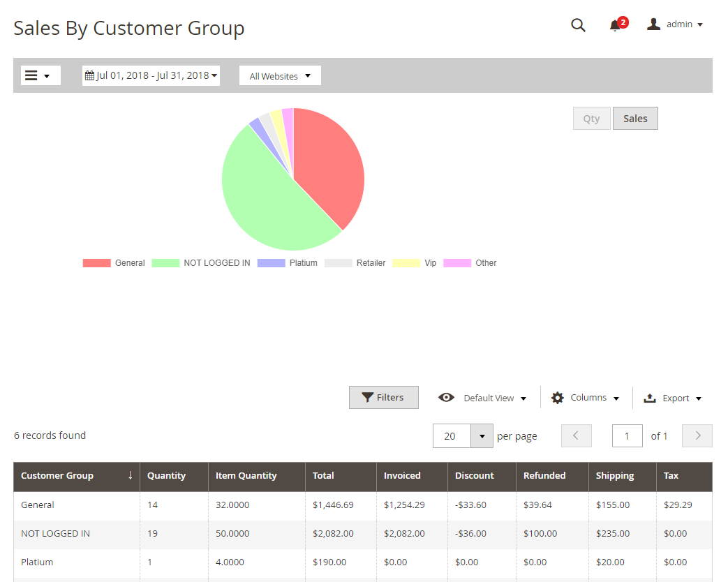
Task: Click the Export upload icon
Action: pyautogui.click(x=649, y=398)
